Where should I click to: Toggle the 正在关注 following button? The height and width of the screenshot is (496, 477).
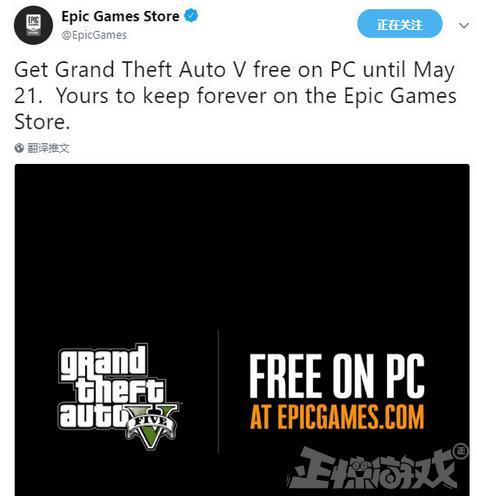tap(399, 24)
